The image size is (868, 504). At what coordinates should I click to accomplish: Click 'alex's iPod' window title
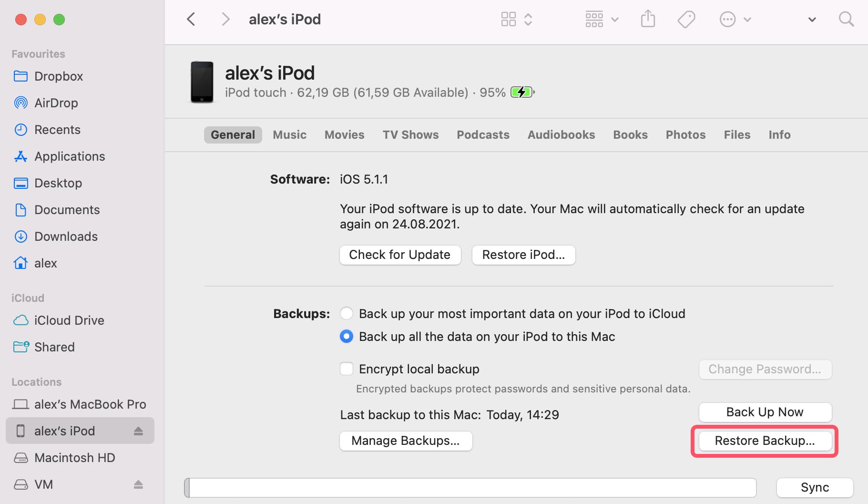(x=285, y=20)
